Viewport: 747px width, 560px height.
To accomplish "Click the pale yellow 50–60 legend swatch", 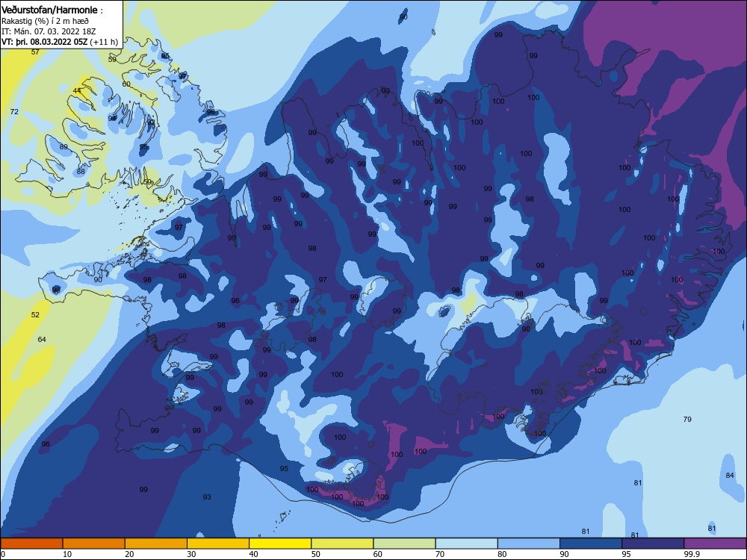I will (x=342, y=544).
